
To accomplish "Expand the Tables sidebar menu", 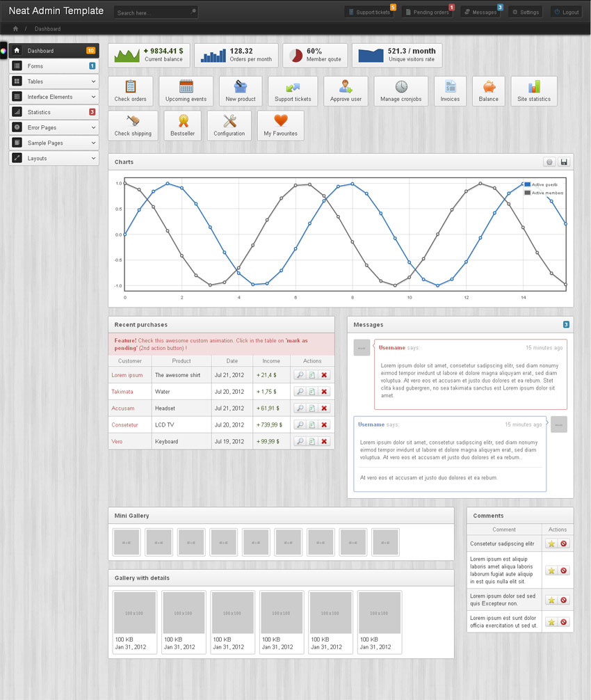I will coord(54,81).
